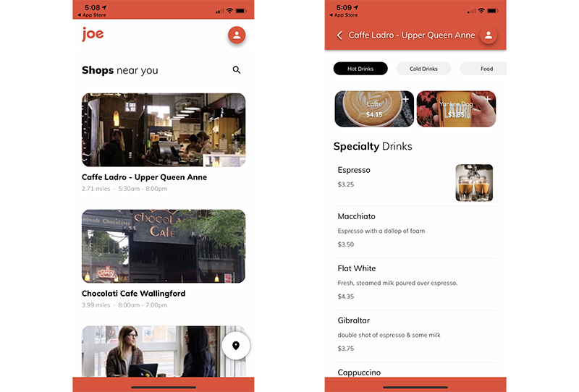The image size is (579, 392).
Task: Choose Cappuccino menu item
Action: point(415,370)
